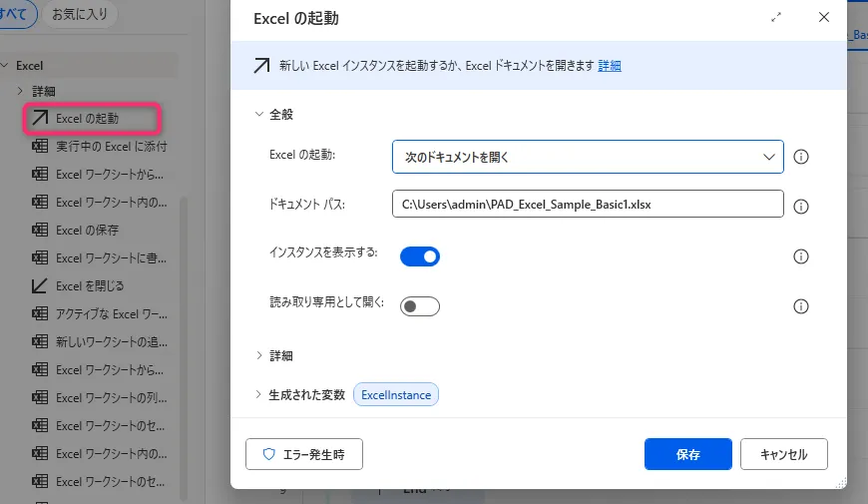Switch to the お気に入り tab

(x=82, y=15)
